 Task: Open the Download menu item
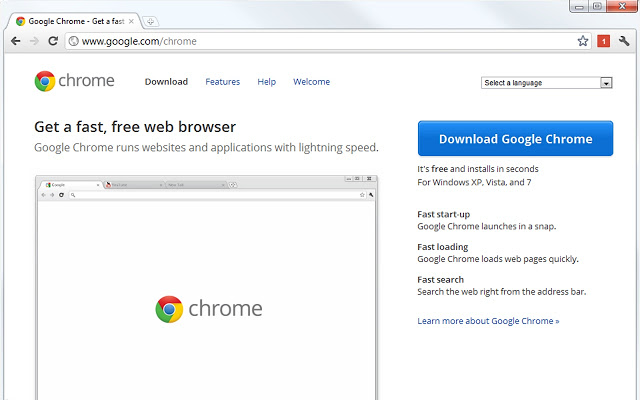tap(166, 82)
